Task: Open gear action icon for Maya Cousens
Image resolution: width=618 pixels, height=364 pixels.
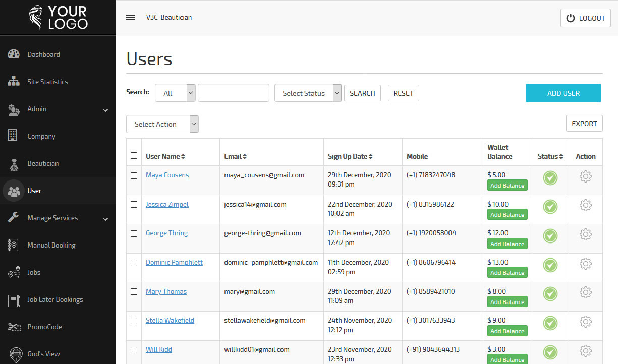Action: point(585,176)
